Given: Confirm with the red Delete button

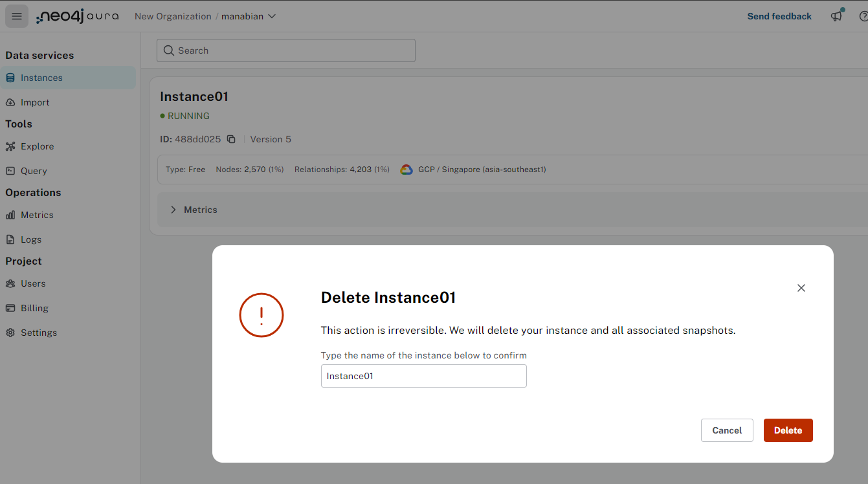Looking at the screenshot, I should 788,430.
